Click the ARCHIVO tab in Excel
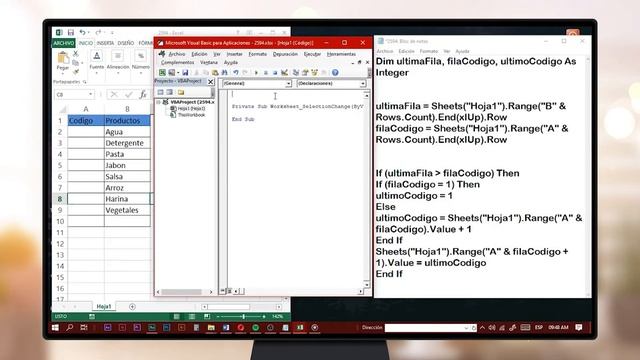 [64, 43]
